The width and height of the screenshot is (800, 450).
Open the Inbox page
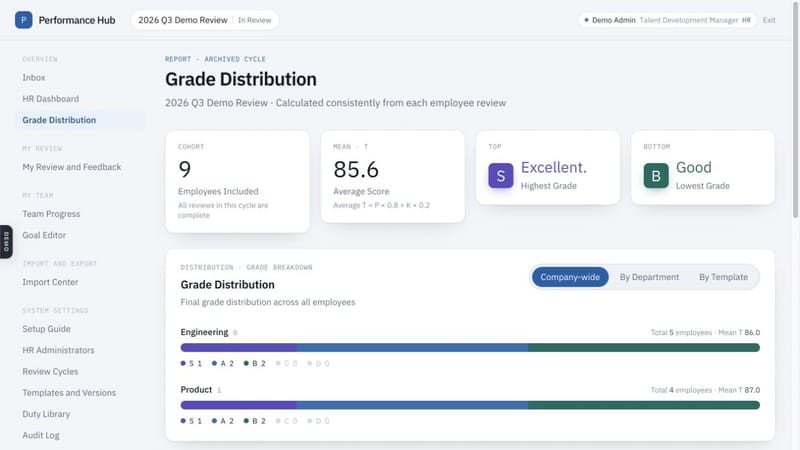click(x=34, y=78)
